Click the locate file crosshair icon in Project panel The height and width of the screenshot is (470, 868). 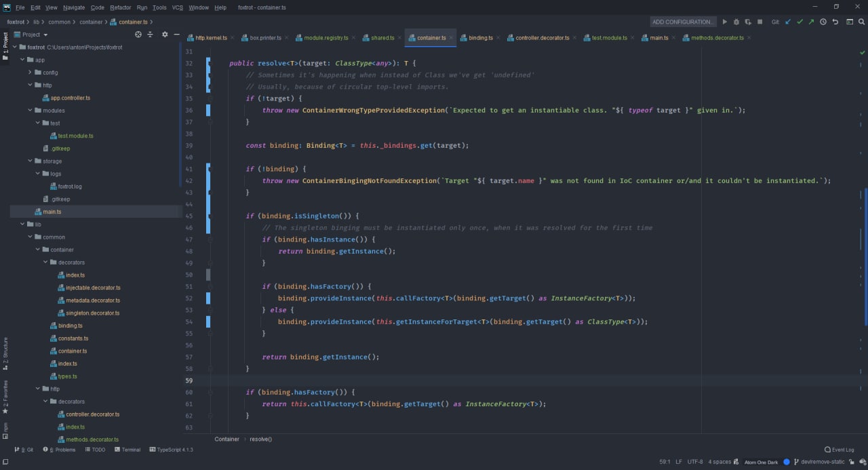coord(138,35)
